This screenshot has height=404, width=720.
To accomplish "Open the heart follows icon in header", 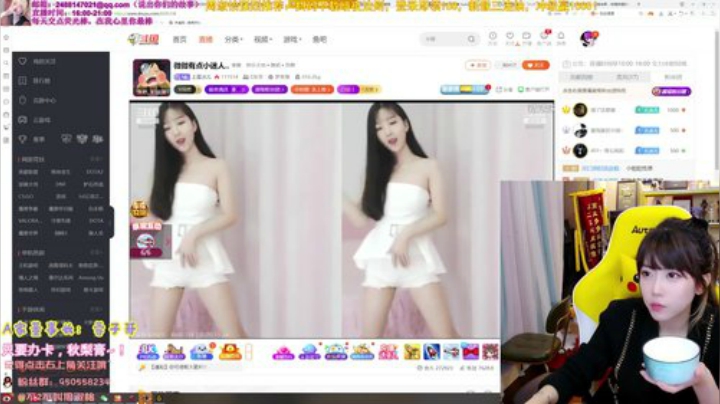I will (x=510, y=38).
